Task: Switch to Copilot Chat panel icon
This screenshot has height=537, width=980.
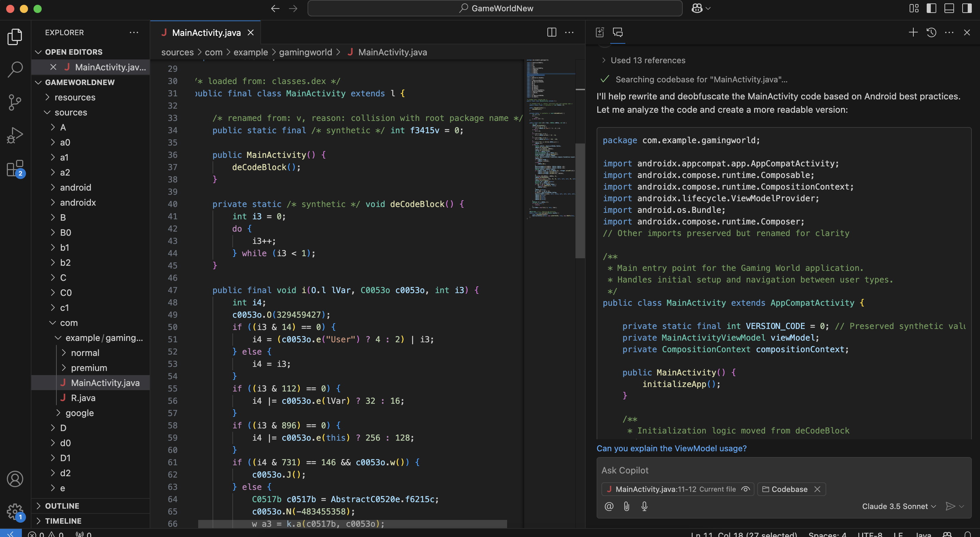Action: tap(618, 32)
